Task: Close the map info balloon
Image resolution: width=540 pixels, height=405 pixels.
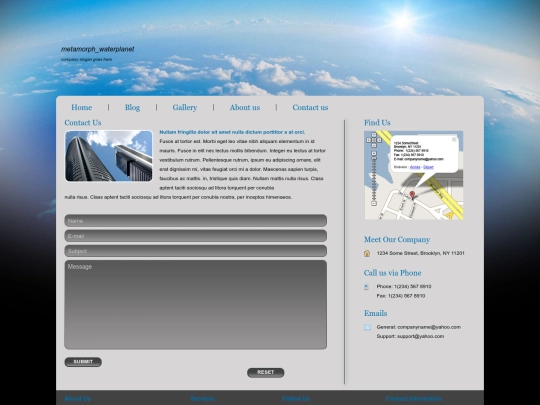Action: click(454, 139)
